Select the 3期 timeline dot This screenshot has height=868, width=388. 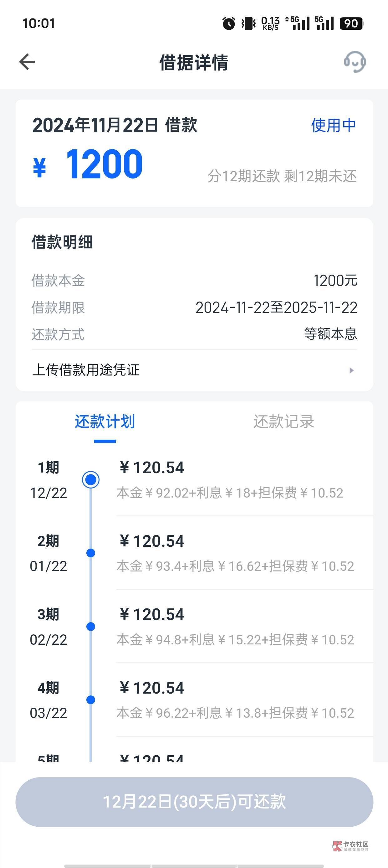point(91,626)
